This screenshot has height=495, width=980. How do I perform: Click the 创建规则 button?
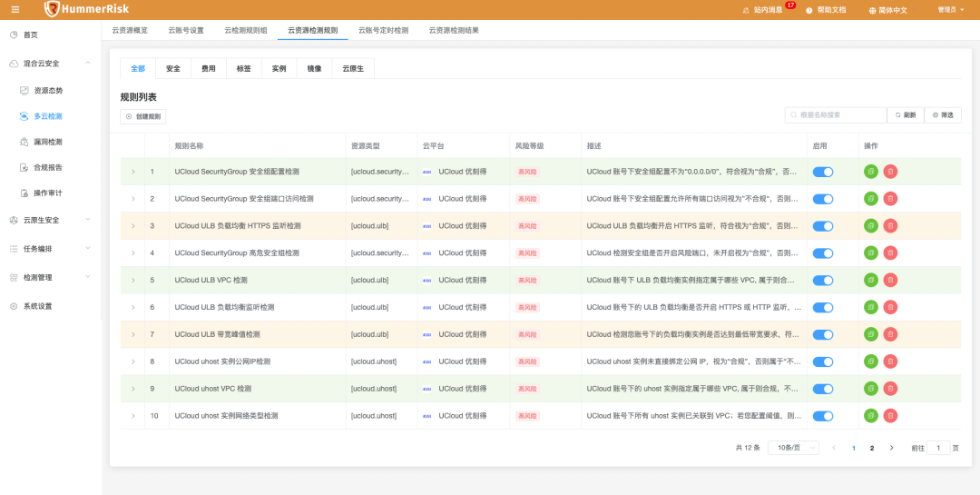pos(143,116)
